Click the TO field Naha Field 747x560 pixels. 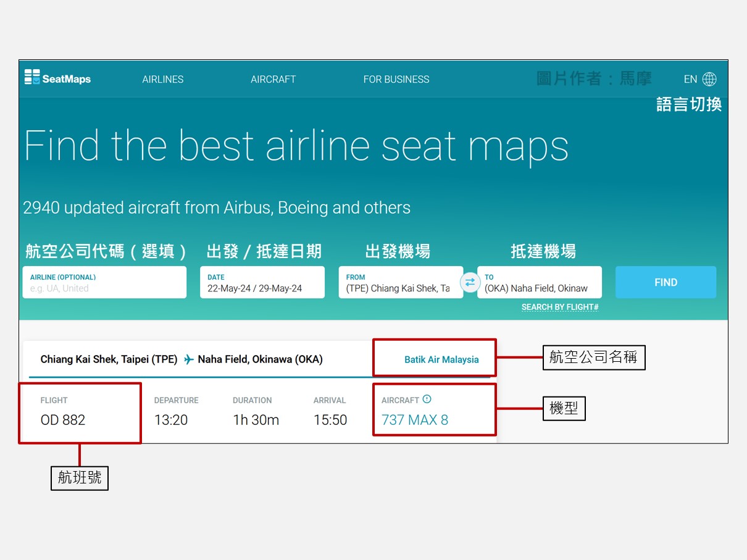click(x=540, y=282)
